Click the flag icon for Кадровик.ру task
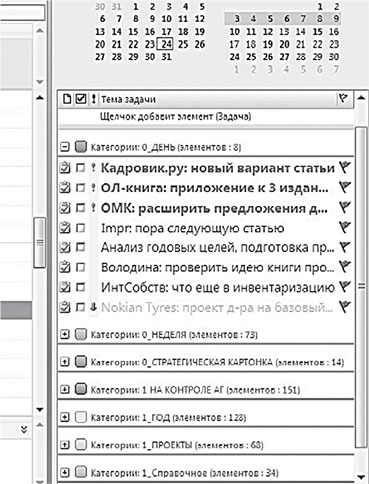 tap(345, 168)
